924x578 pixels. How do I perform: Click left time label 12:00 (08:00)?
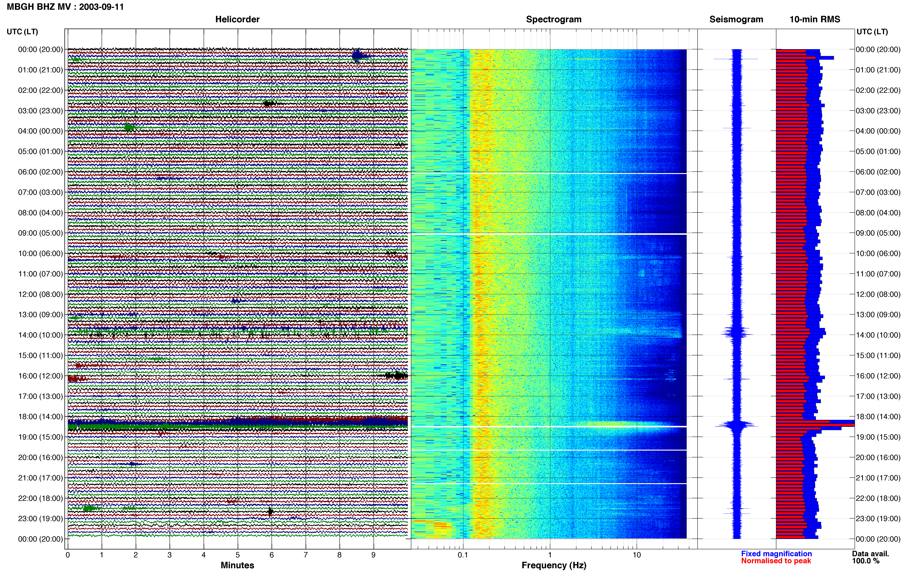(41, 294)
